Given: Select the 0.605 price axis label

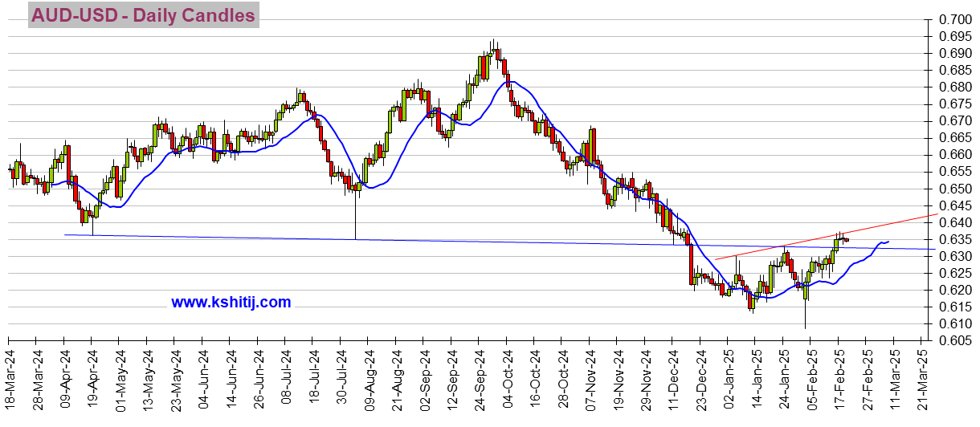Looking at the screenshot, I should (956, 341).
